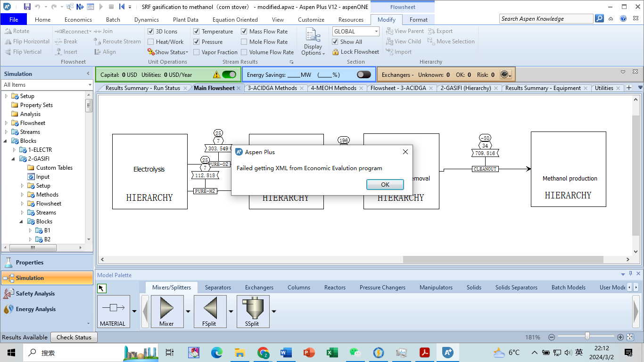Enable the Heat/Work checkbox

151,42
